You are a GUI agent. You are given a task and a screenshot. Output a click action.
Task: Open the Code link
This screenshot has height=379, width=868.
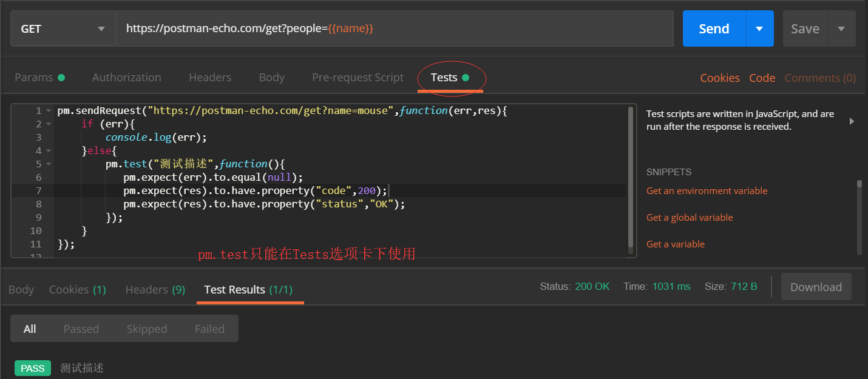[x=762, y=78]
